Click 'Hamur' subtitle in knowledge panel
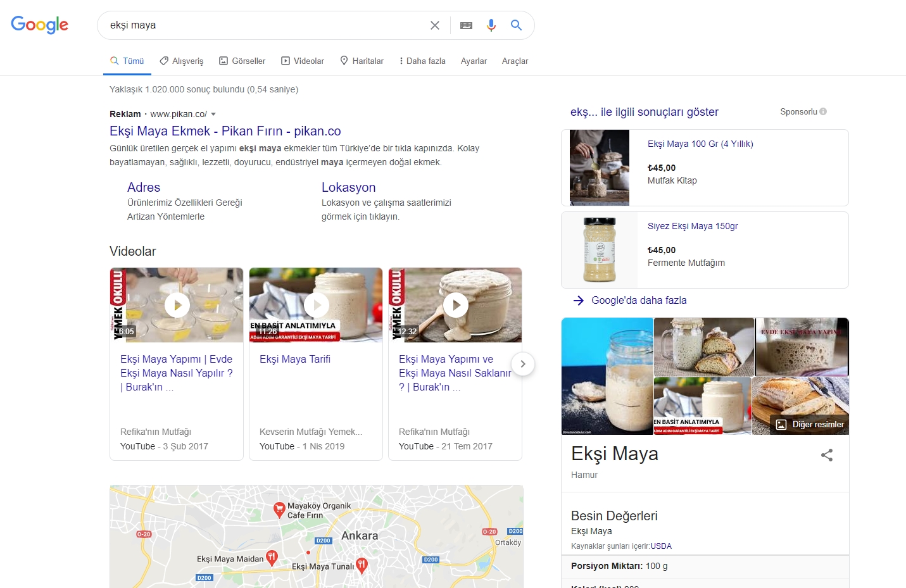Screen dimensions: 906x588 pos(584,475)
